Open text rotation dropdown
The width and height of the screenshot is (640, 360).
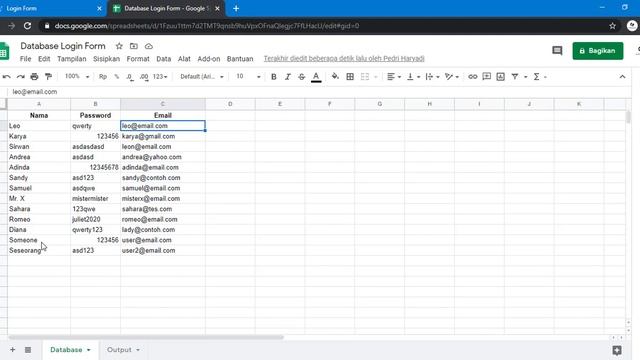(452, 77)
